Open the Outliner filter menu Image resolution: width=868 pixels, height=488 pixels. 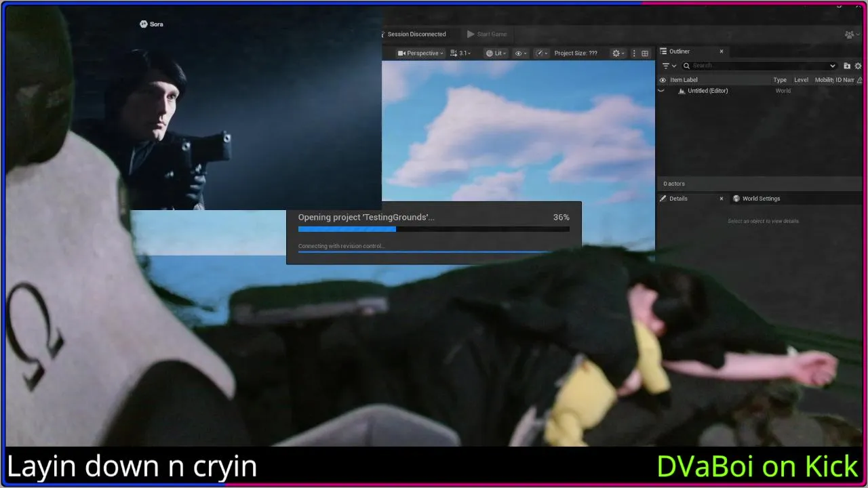coord(669,66)
